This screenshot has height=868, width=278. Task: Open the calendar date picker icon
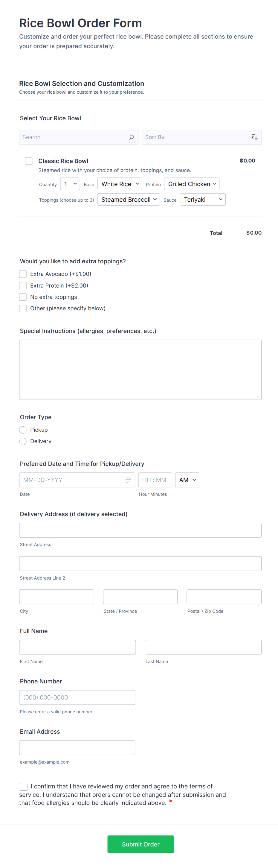pos(128,480)
